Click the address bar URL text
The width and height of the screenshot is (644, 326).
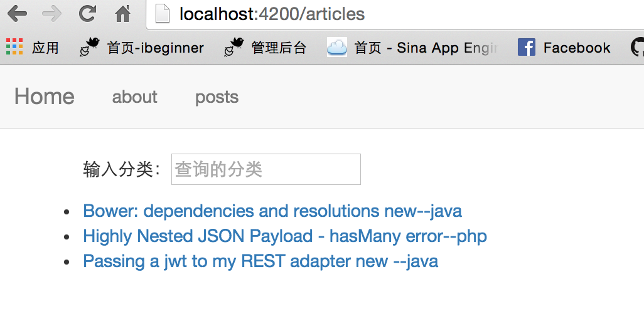click(x=272, y=14)
